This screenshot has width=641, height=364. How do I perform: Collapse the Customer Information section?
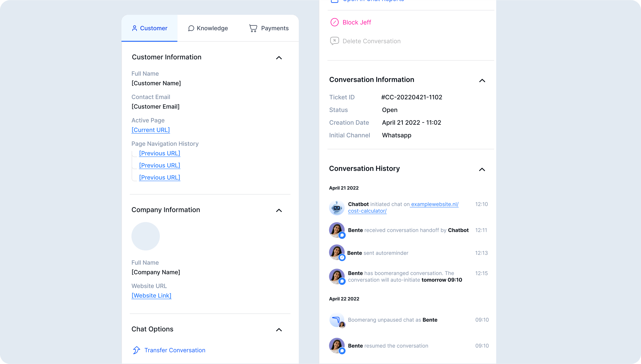tap(279, 58)
